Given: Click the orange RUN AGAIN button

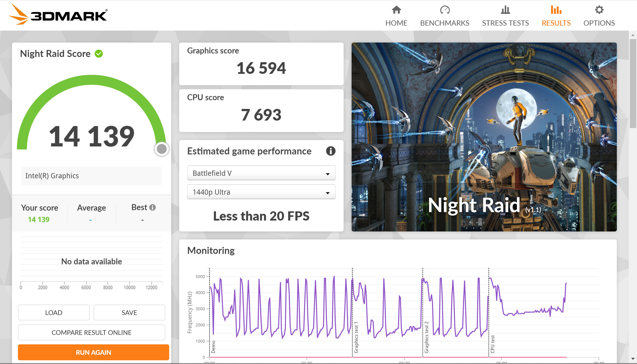Looking at the screenshot, I should pyautogui.click(x=93, y=352).
